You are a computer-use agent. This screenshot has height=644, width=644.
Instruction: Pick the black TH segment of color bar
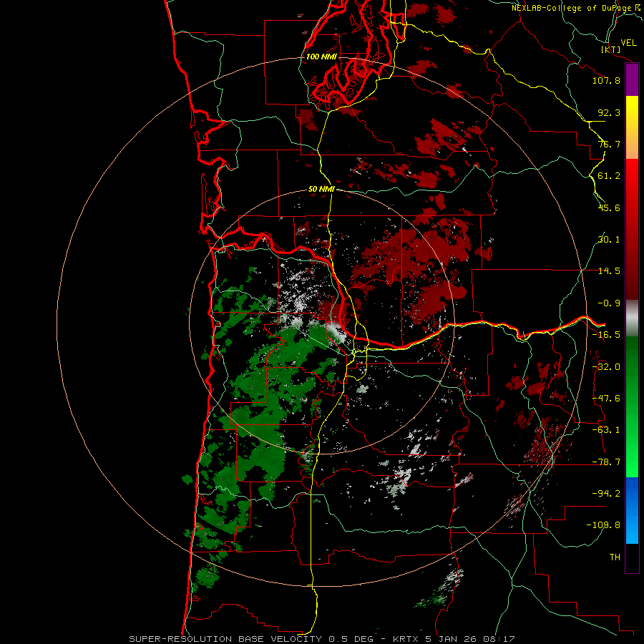tap(632, 557)
